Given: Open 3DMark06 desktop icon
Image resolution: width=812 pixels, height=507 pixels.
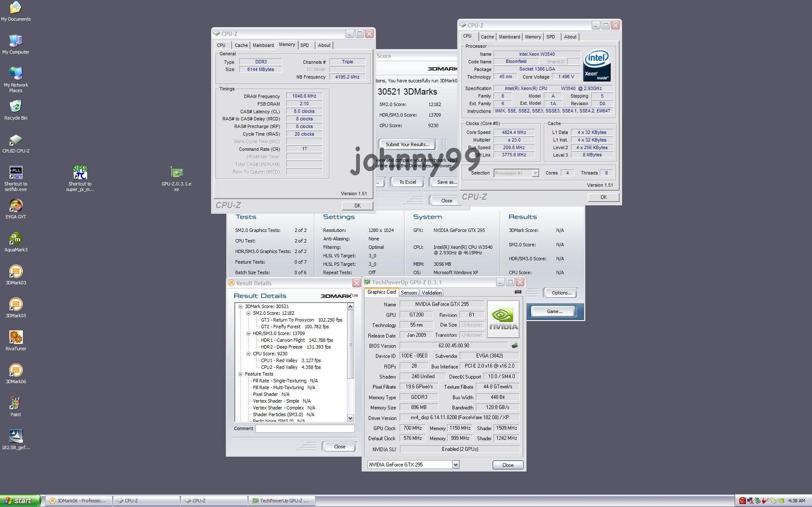Looking at the screenshot, I should pyautogui.click(x=16, y=374).
